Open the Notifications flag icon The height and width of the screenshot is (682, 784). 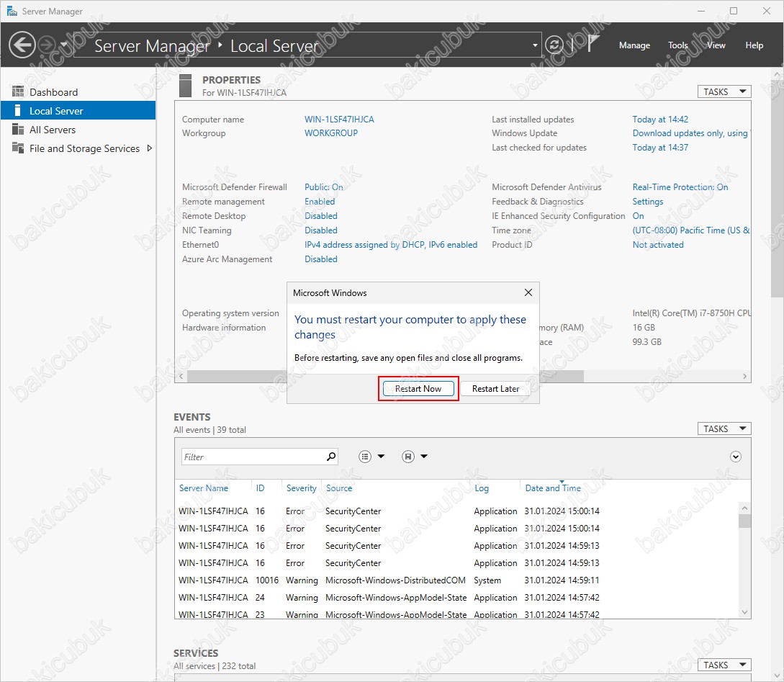click(592, 44)
